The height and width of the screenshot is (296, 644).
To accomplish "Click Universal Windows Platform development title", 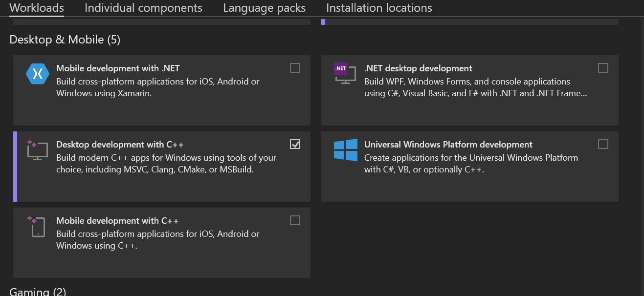I will click(448, 145).
